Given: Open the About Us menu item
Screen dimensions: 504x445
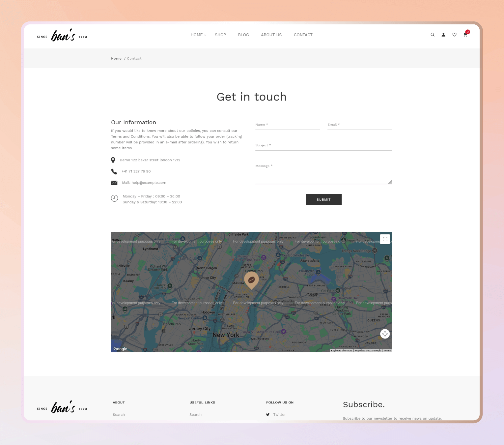Looking at the screenshot, I should [x=271, y=35].
